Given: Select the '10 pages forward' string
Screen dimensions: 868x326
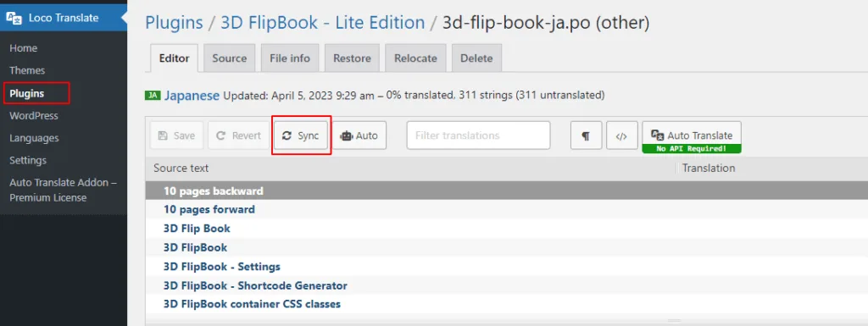Looking at the screenshot, I should coord(507,209).
